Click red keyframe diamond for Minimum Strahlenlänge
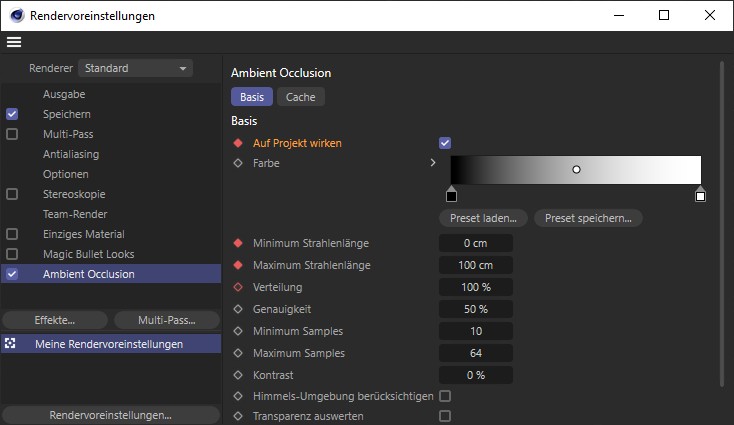The height and width of the screenshot is (425, 734). pos(238,243)
